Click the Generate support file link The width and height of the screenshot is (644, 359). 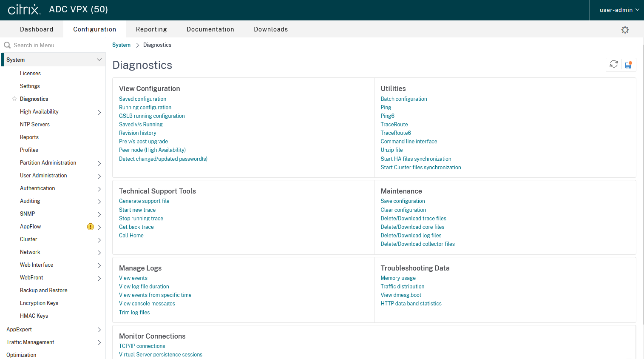click(x=144, y=201)
